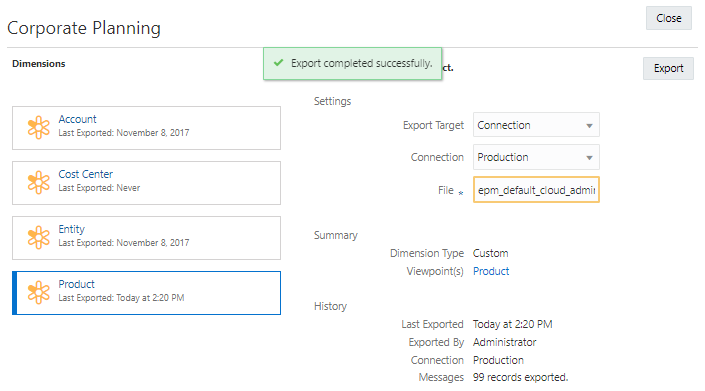The image size is (705, 391).
Task: Click the 'History' section heading
Action: point(330,307)
